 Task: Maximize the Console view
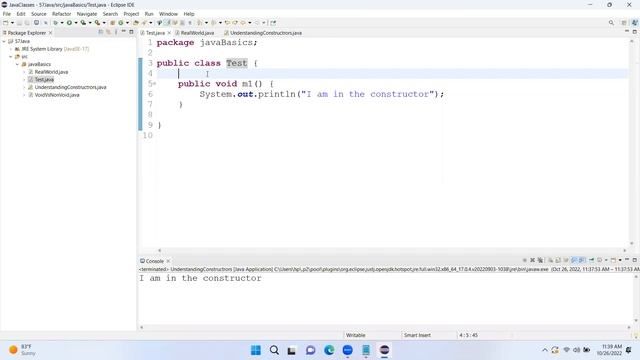click(635, 260)
